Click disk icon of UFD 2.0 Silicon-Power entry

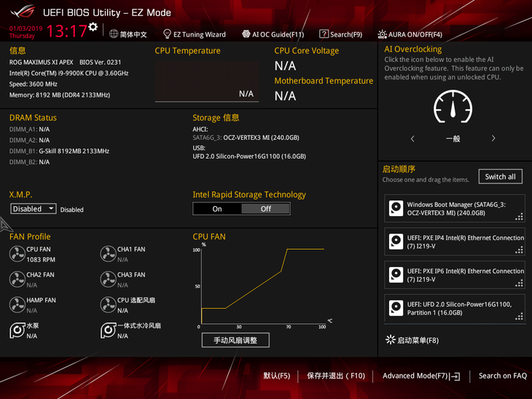396,308
